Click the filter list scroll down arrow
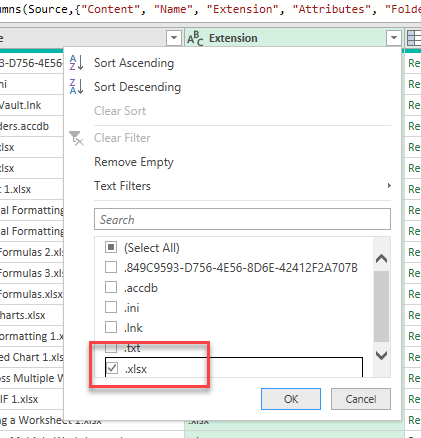The width and height of the screenshot is (421, 438). coord(381,355)
